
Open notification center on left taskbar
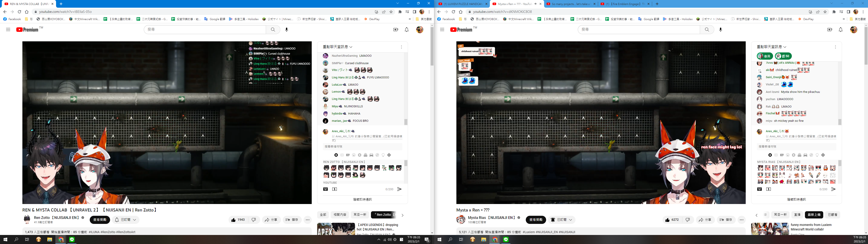[427, 240]
